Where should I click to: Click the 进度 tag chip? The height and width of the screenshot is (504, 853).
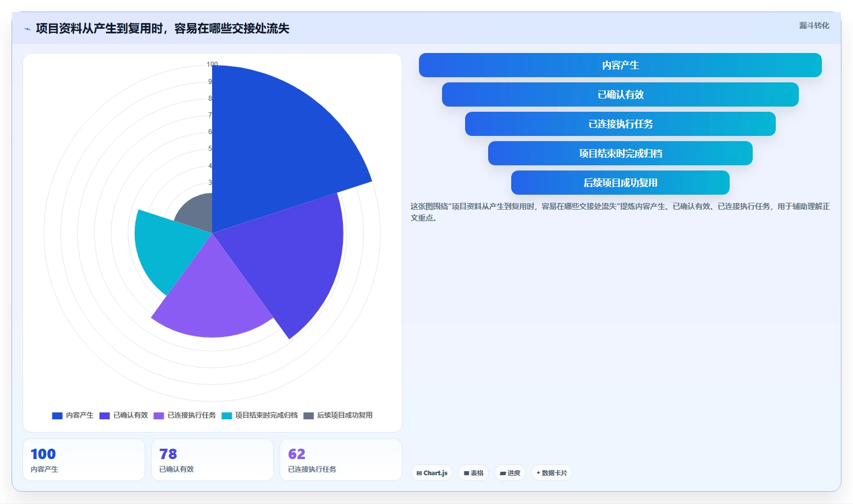(510, 473)
